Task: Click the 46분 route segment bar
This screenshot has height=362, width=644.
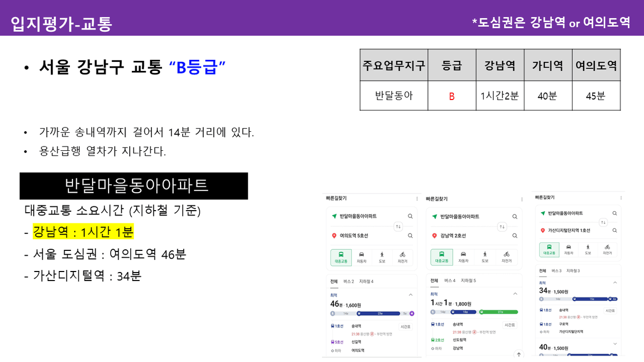Action: tap(372, 313)
